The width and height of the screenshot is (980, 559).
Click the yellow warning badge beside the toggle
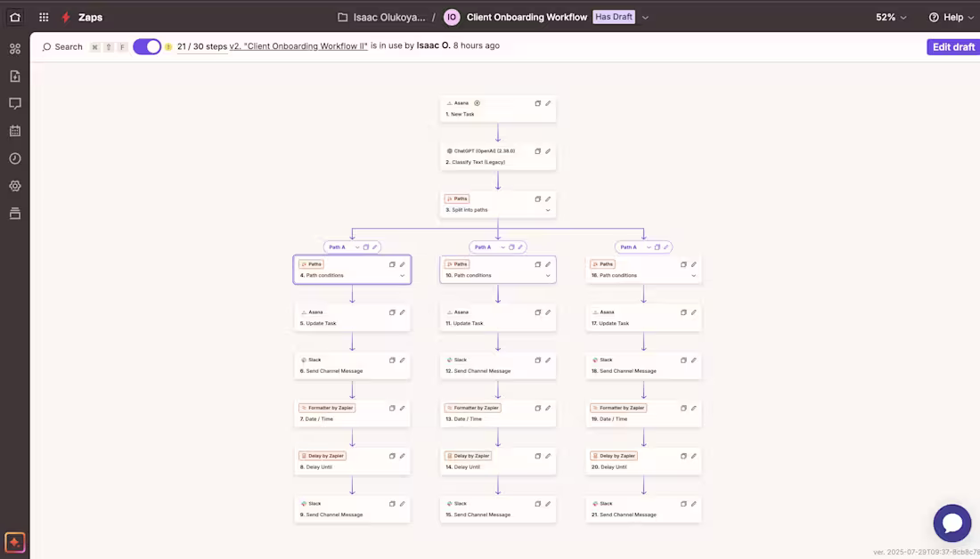(x=166, y=45)
